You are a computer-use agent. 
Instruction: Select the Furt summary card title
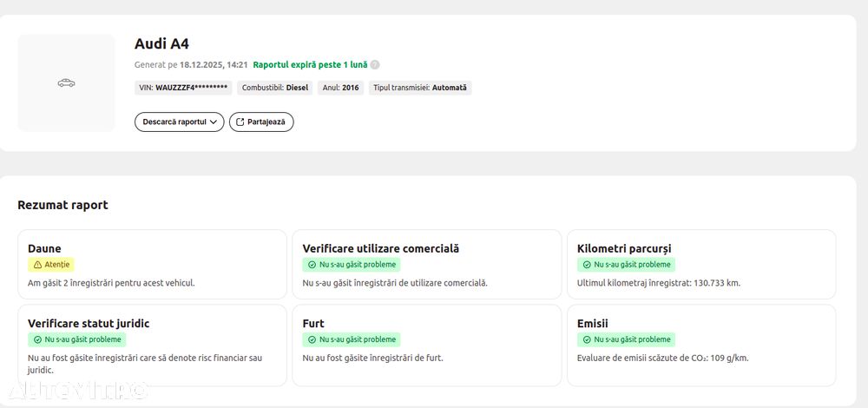[x=313, y=324]
